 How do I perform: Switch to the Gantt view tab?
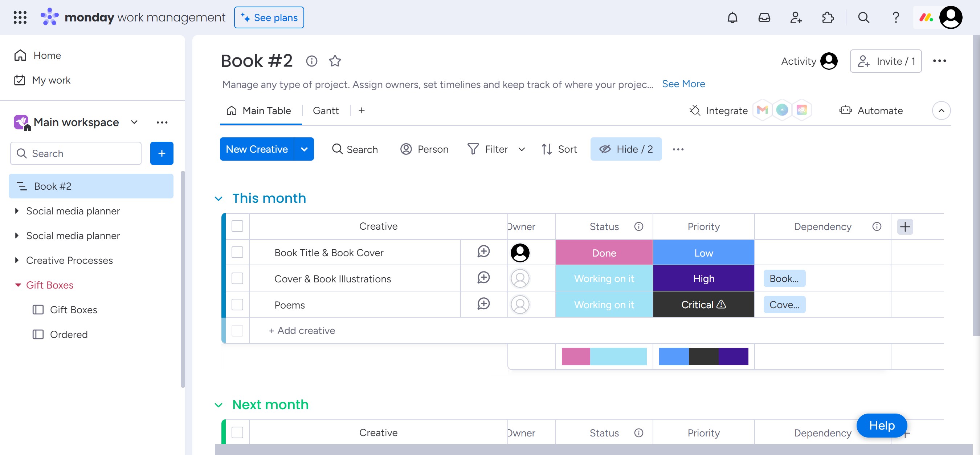click(x=325, y=111)
